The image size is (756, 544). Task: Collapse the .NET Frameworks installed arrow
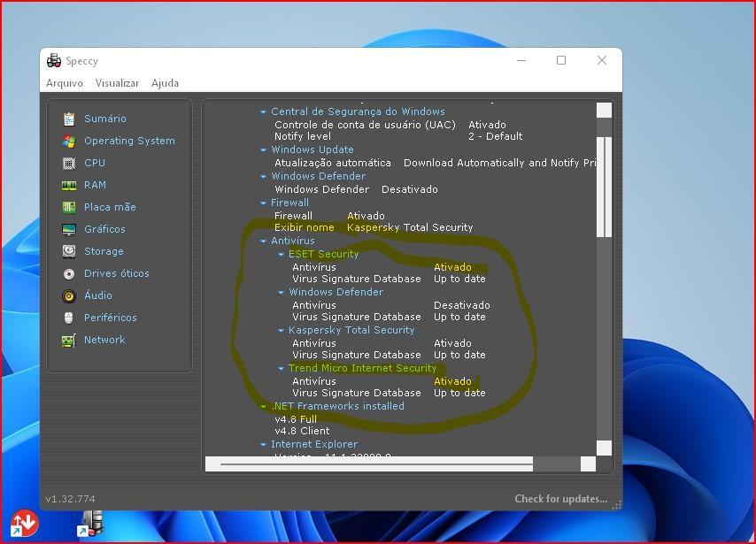click(x=263, y=407)
